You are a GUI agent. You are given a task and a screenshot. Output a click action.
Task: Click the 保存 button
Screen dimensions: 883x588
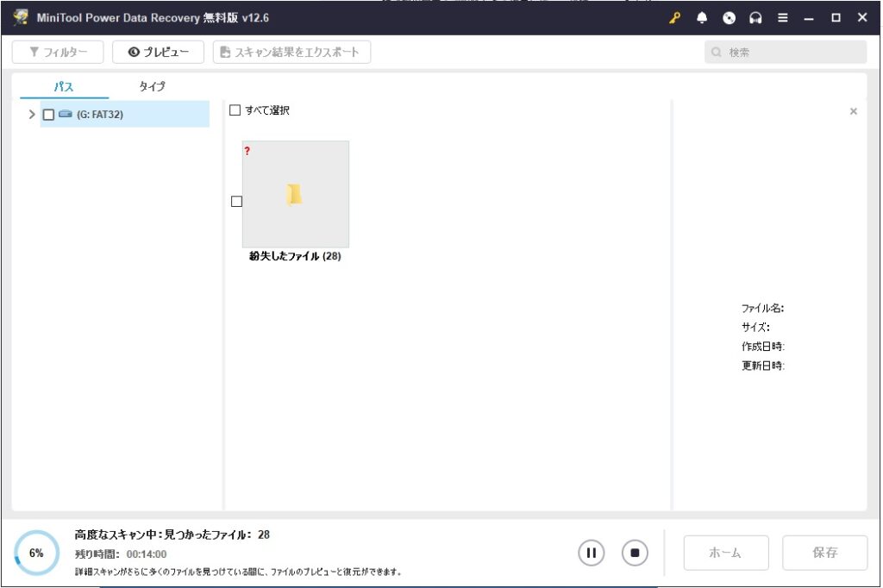pyautogui.click(x=825, y=553)
